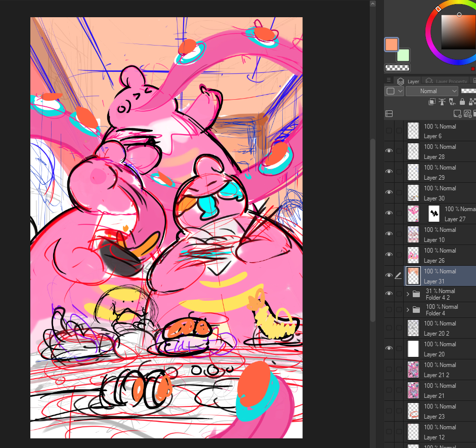The width and height of the screenshot is (476, 448).
Task: Select Layer 27's mask thumbnail
Action: click(434, 213)
